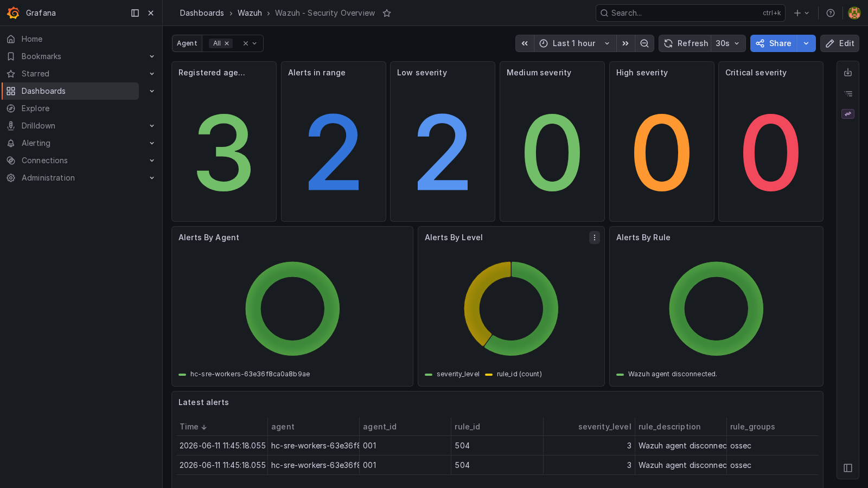Click the Registered agents panel title
868x488 pixels.
212,73
